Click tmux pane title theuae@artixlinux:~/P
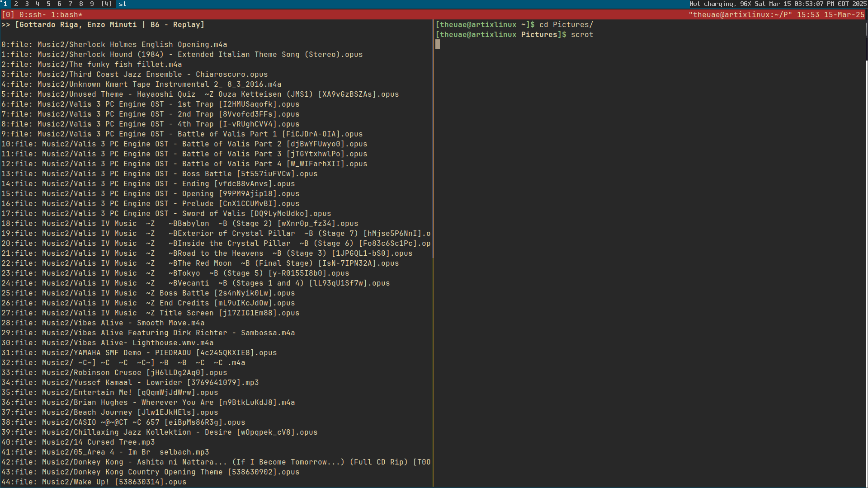 [740, 15]
